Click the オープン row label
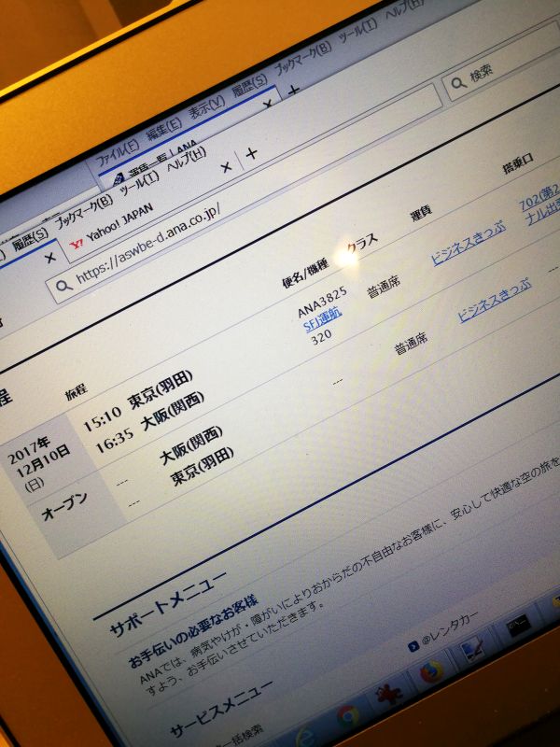The width and height of the screenshot is (560, 747). pos(65,506)
